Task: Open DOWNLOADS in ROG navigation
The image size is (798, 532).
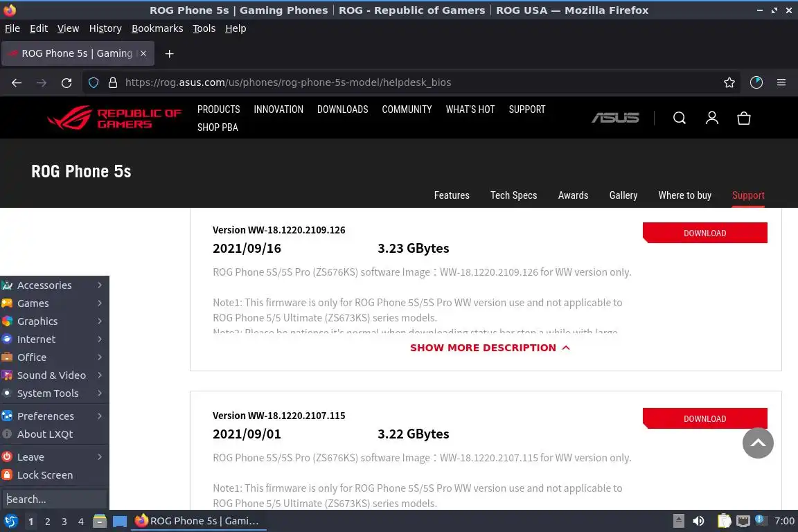Action: click(x=342, y=109)
